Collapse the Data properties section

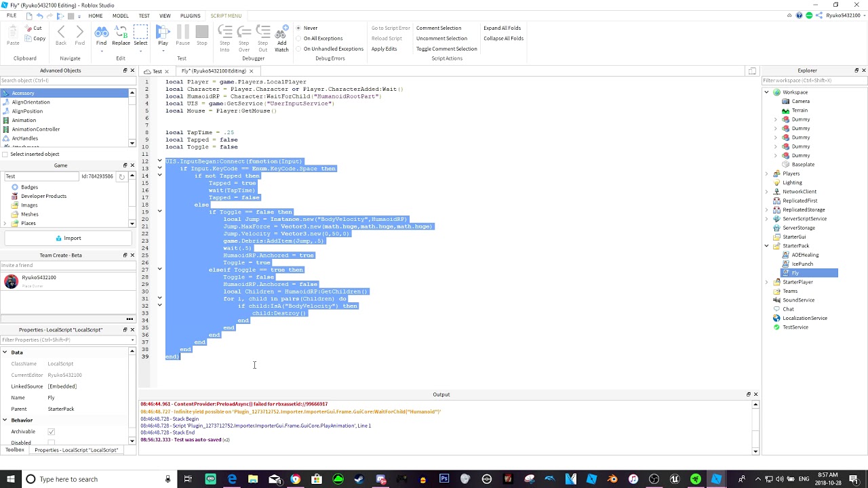(4, 352)
